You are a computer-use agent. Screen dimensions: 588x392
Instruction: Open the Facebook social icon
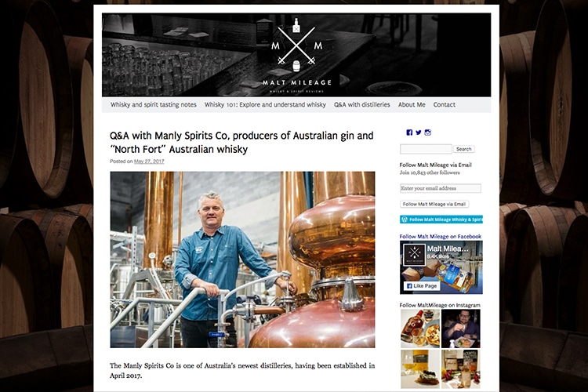pyautogui.click(x=409, y=132)
